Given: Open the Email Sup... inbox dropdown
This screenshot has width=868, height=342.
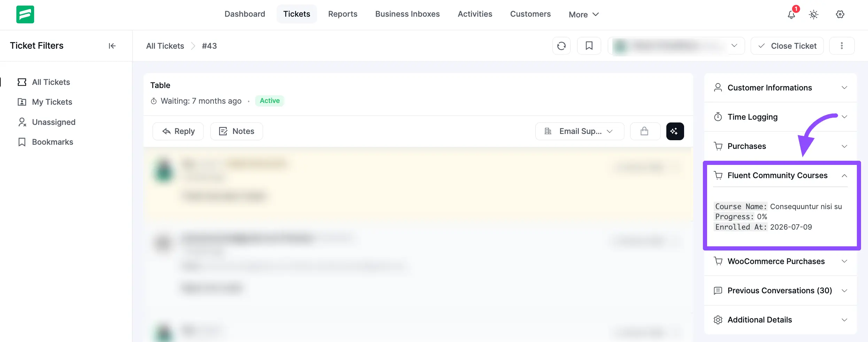Looking at the screenshot, I should click(580, 131).
